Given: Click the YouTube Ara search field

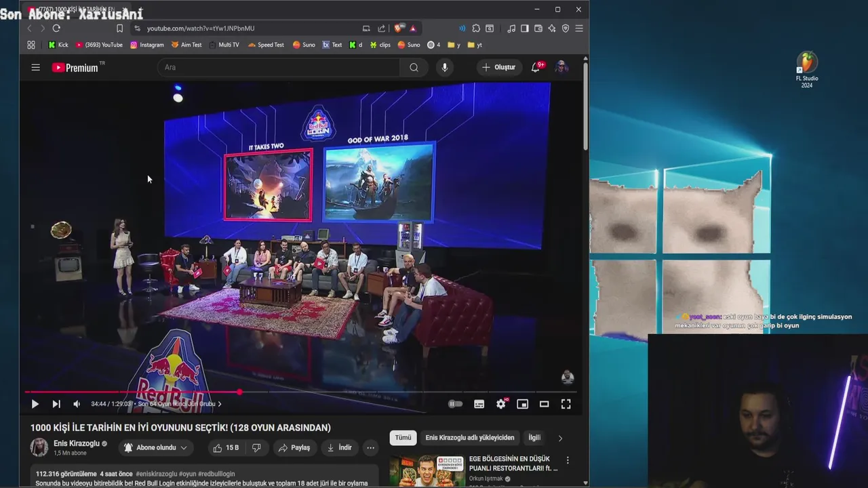Looking at the screenshot, I should pyautogui.click(x=278, y=67).
